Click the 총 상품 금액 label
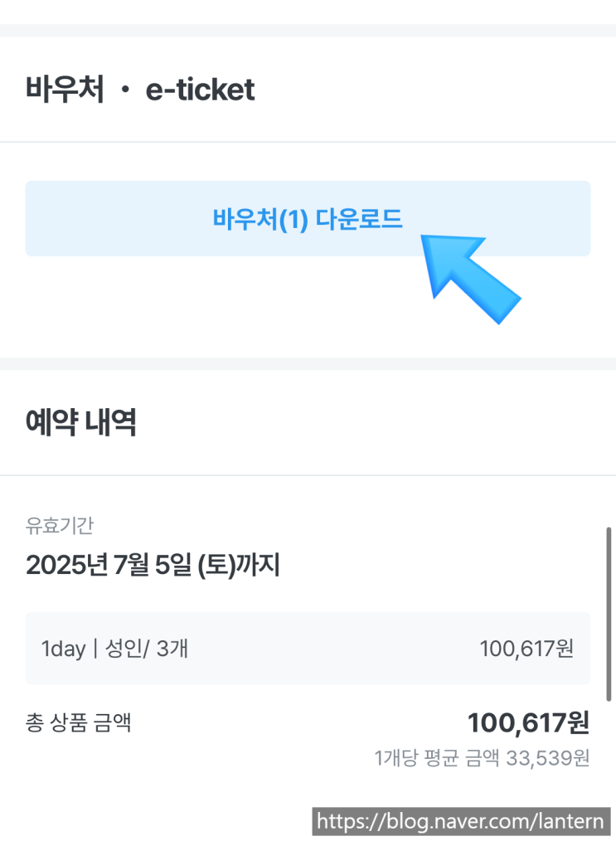The height and width of the screenshot is (841, 616). 79,723
